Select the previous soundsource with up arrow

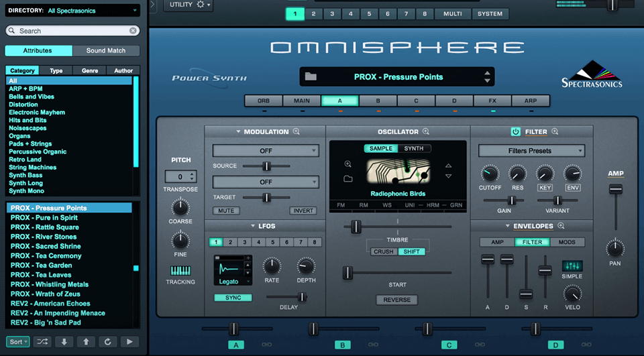click(449, 166)
